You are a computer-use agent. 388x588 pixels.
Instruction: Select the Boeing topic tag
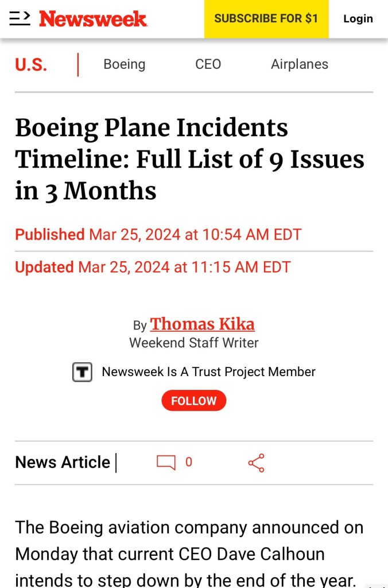[124, 64]
